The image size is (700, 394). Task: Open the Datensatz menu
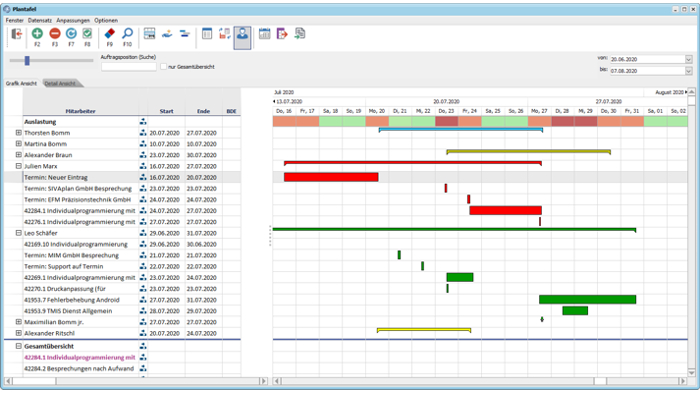click(40, 21)
